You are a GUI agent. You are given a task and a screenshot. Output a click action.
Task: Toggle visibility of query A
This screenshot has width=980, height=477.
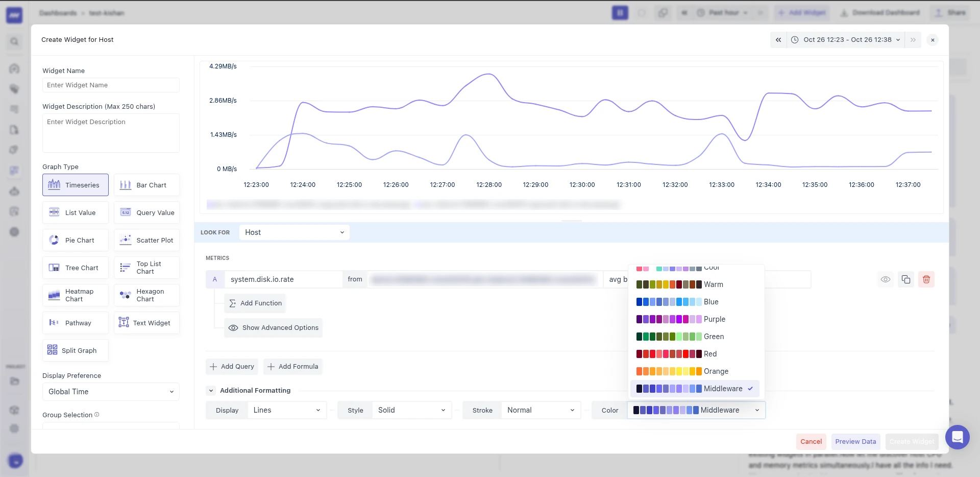click(x=886, y=279)
